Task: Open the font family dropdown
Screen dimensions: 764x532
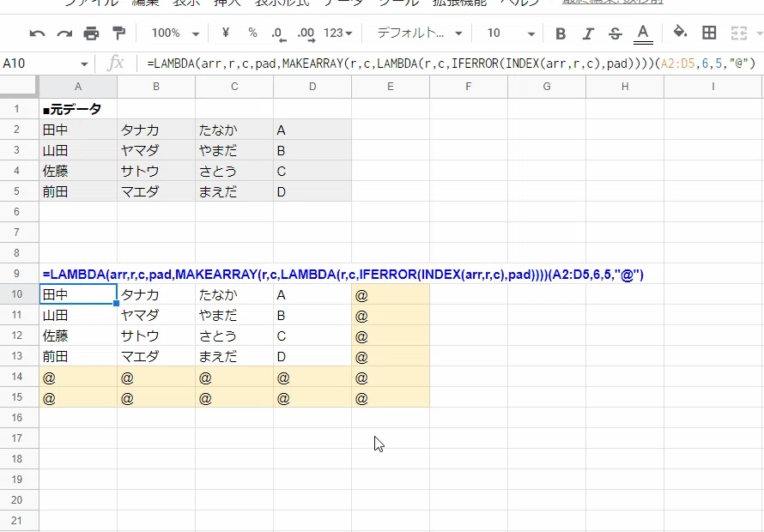Action: tap(420, 33)
